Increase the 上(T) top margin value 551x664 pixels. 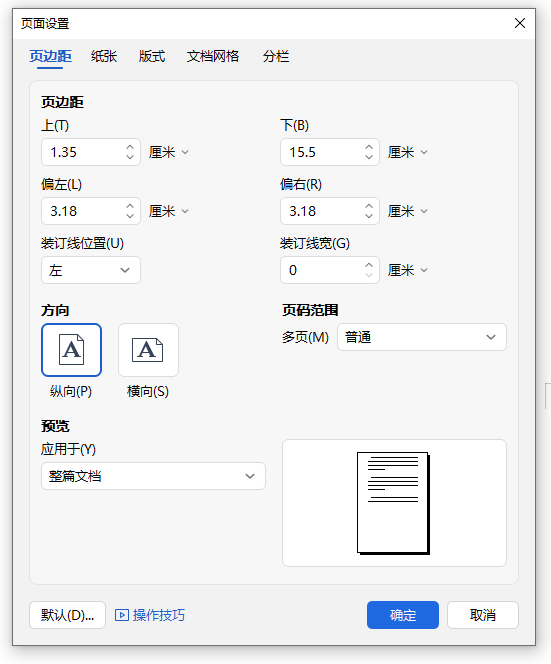pyautogui.click(x=130, y=147)
